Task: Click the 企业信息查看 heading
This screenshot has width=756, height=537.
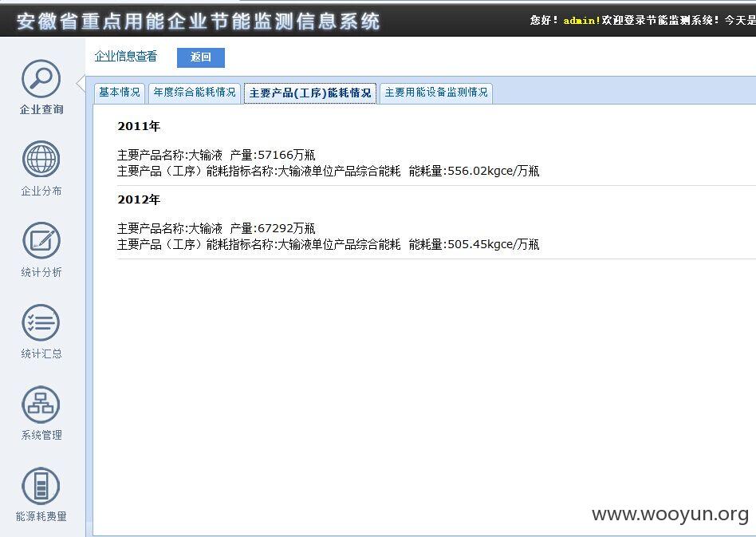Action: [126, 57]
